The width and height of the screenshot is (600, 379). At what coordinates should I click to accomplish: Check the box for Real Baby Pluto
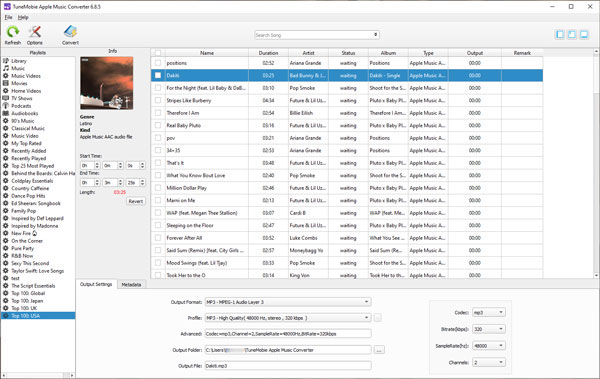tap(158, 125)
